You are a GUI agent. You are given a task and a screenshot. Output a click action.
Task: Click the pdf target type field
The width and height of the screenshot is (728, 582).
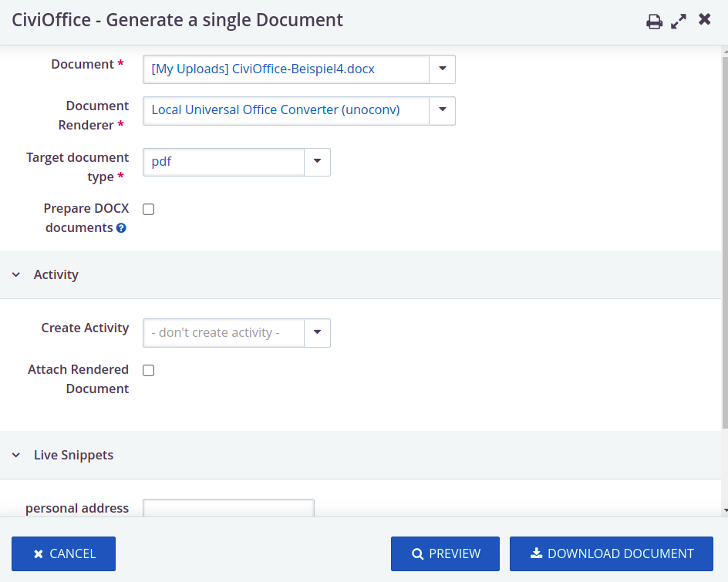[x=224, y=162]
